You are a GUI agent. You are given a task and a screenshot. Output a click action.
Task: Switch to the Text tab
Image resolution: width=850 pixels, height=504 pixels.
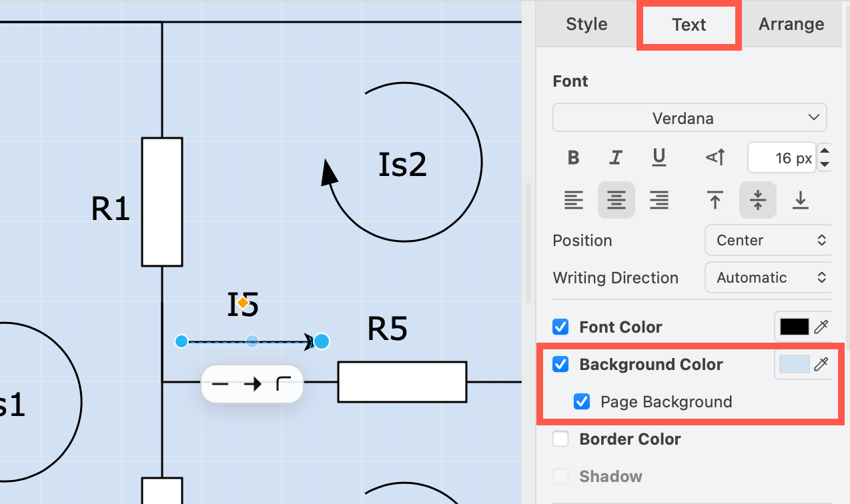click(689, 25)
